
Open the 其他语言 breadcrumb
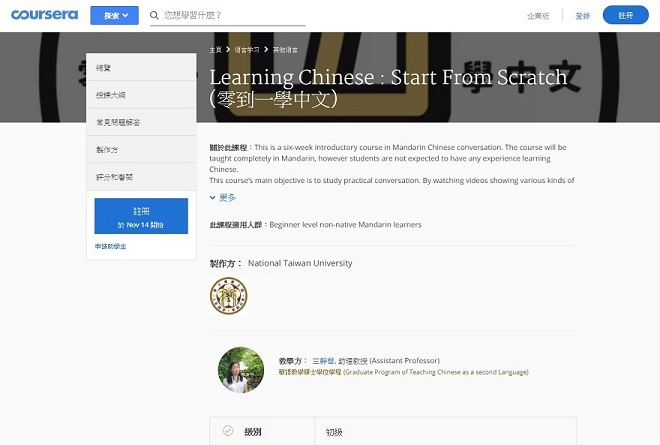coord(285,50)
